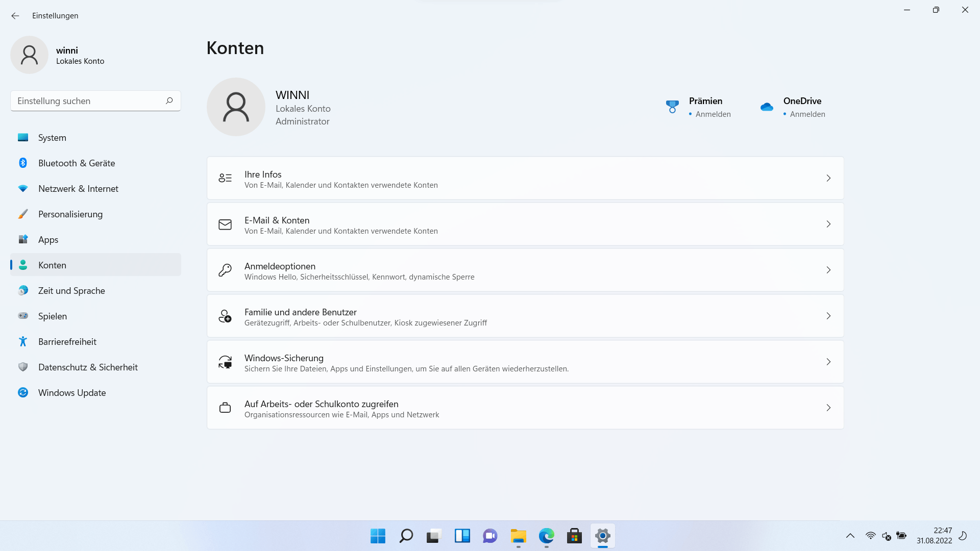Expand Windows-Sicherung row chevron
This screenshot has width=980, height=551.
point(828,362)
